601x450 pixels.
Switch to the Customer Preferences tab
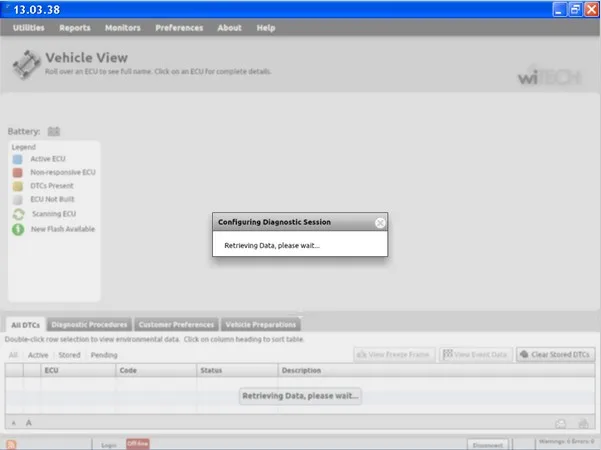click(x=176, y=325)
